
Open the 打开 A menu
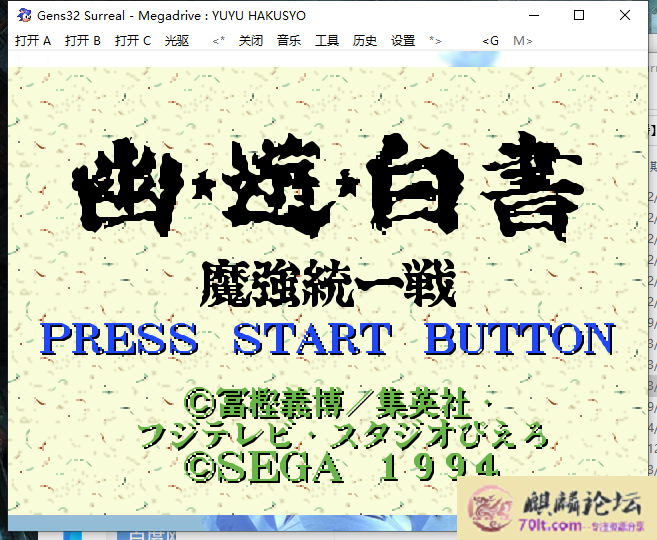tap(33, 41)
